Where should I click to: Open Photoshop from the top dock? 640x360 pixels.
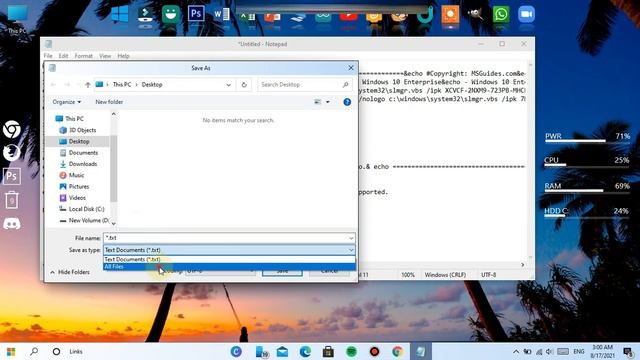pos(196,14)
